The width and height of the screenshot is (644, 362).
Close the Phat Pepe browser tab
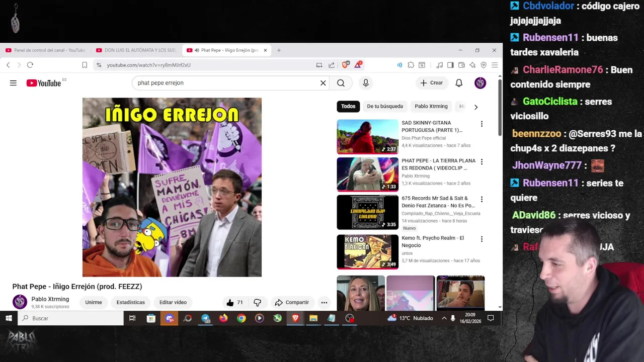pyautogui.click(x=265, y=50)
